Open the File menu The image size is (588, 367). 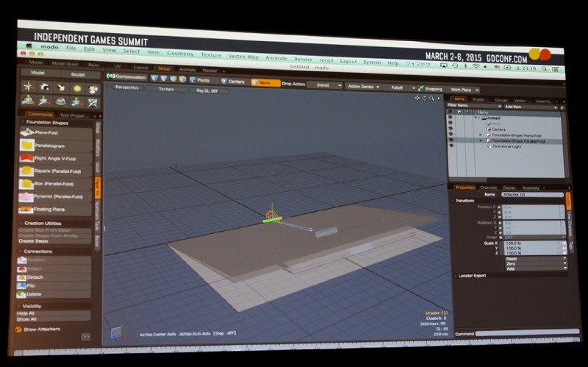pos(71,48)
